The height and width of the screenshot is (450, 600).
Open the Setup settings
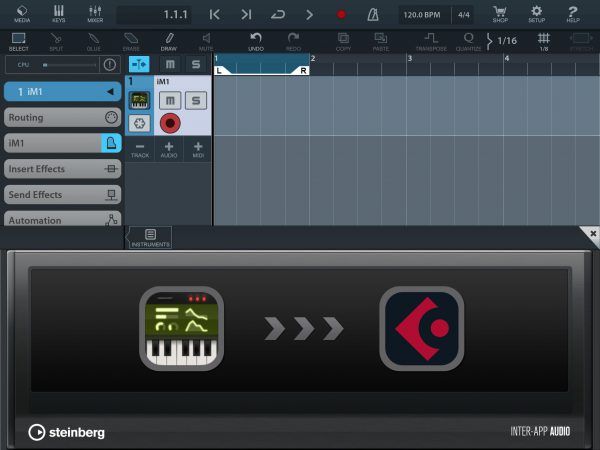coord(536,14)
